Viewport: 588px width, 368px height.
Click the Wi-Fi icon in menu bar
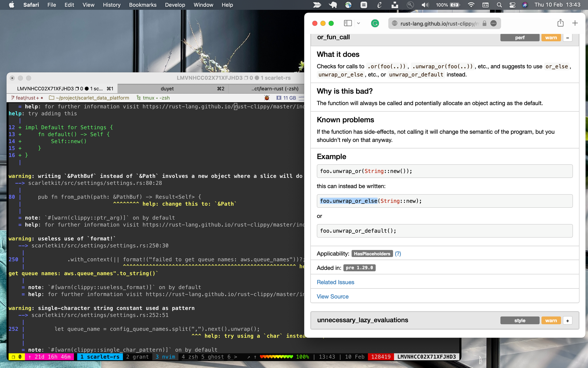pos(471,5)
